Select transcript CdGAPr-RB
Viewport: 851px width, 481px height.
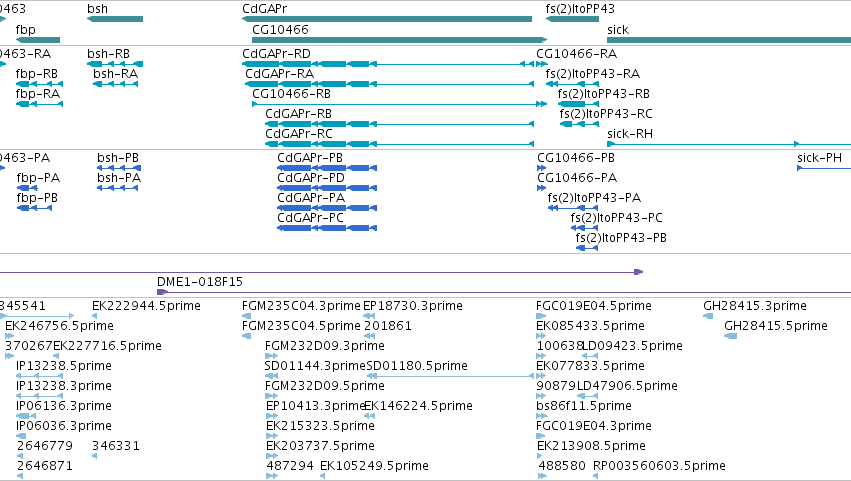pos(399,124)
